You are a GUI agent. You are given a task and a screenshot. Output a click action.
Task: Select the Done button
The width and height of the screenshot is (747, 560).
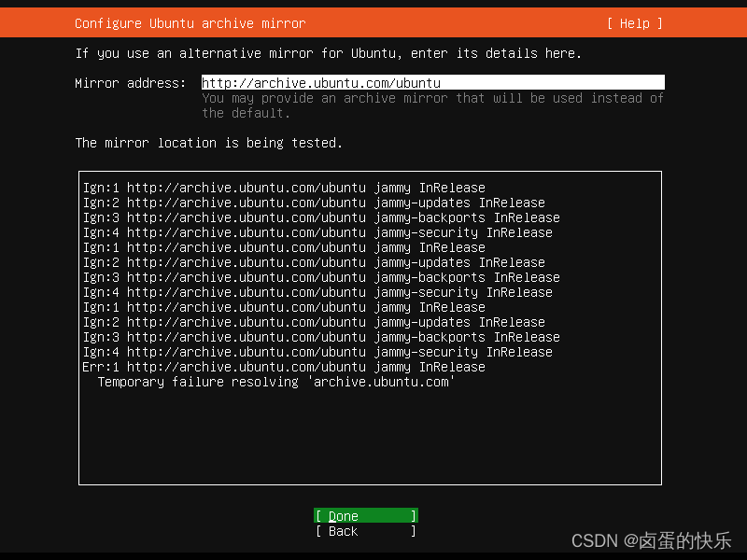(x=366, y=516)
